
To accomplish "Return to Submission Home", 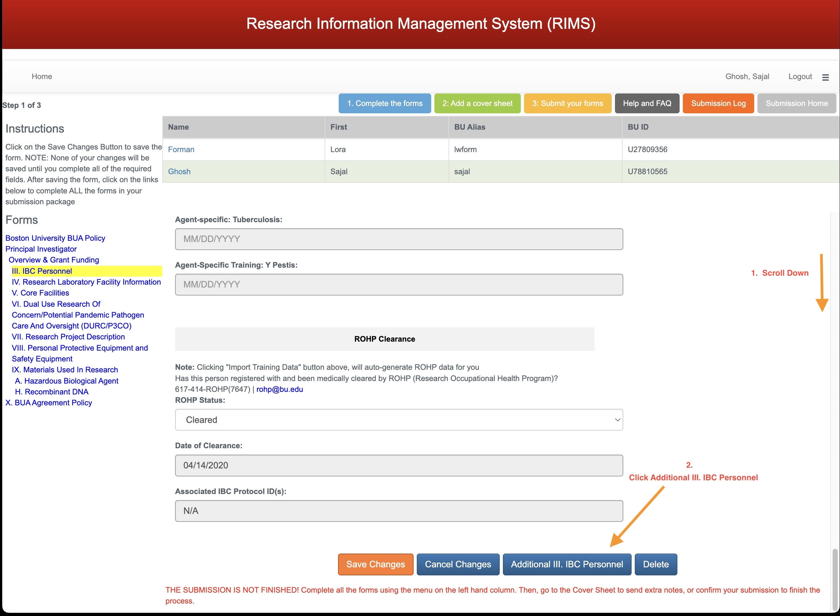I will coord(796,103).
